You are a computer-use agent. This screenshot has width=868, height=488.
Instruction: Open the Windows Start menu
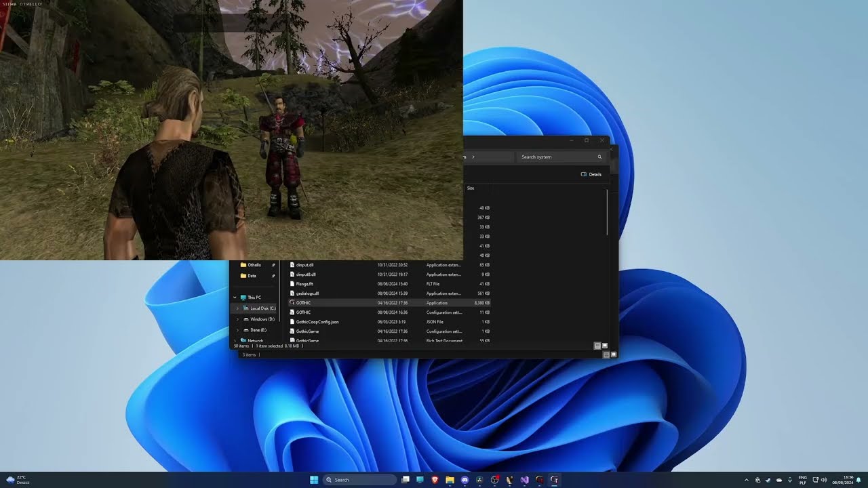314,480
